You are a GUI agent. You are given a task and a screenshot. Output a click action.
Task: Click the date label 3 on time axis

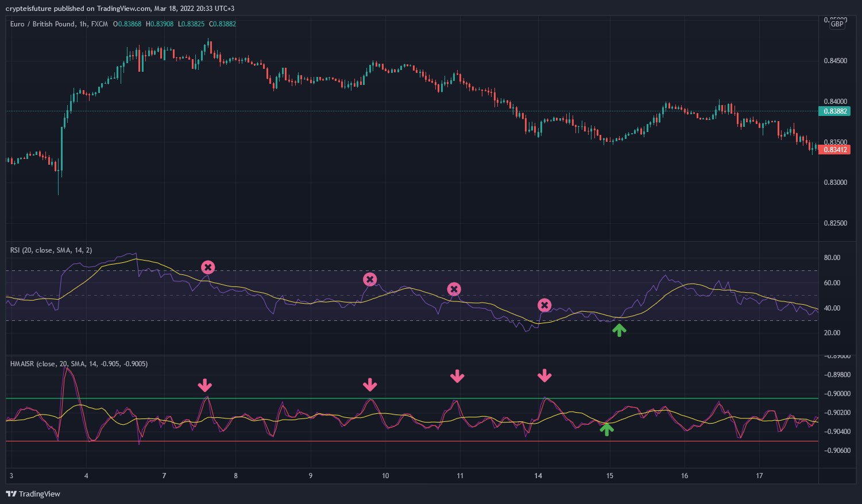pyautogui.click(x=11, y=476)
